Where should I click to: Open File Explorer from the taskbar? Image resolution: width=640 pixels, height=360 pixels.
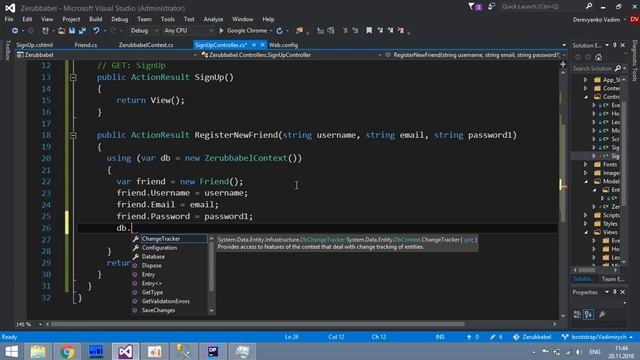pyautogui.click(x=38, y=351)
